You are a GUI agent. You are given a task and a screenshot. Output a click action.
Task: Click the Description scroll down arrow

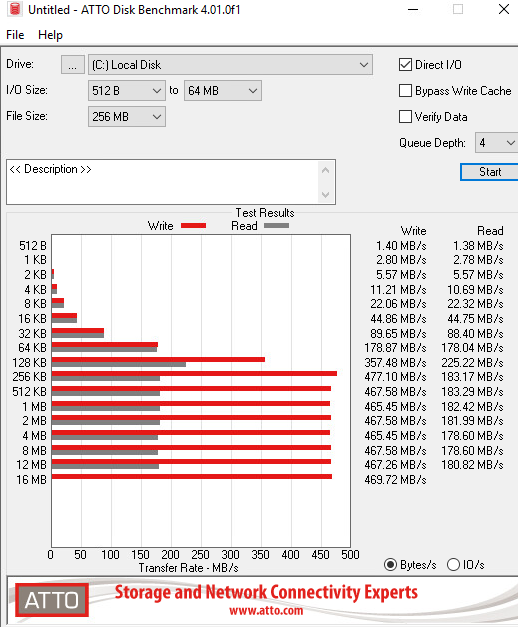point(326,195)
